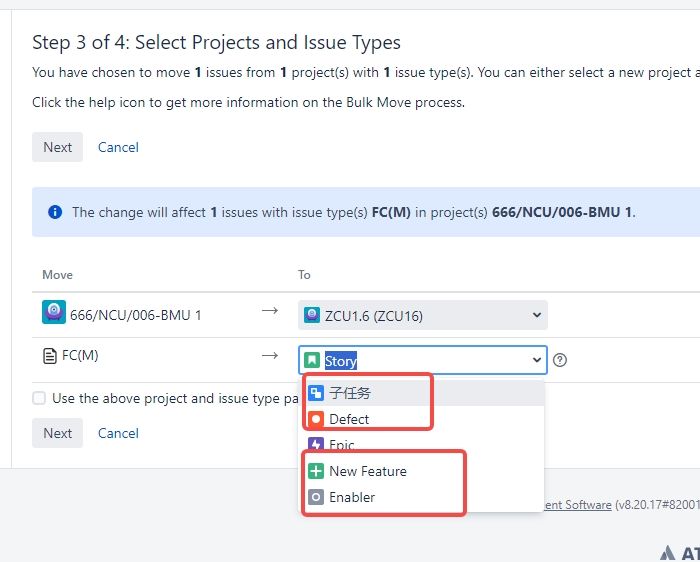700x562 pixels.
Task: Click the purple Epic lightning icon
Action: tap(316, 444)
